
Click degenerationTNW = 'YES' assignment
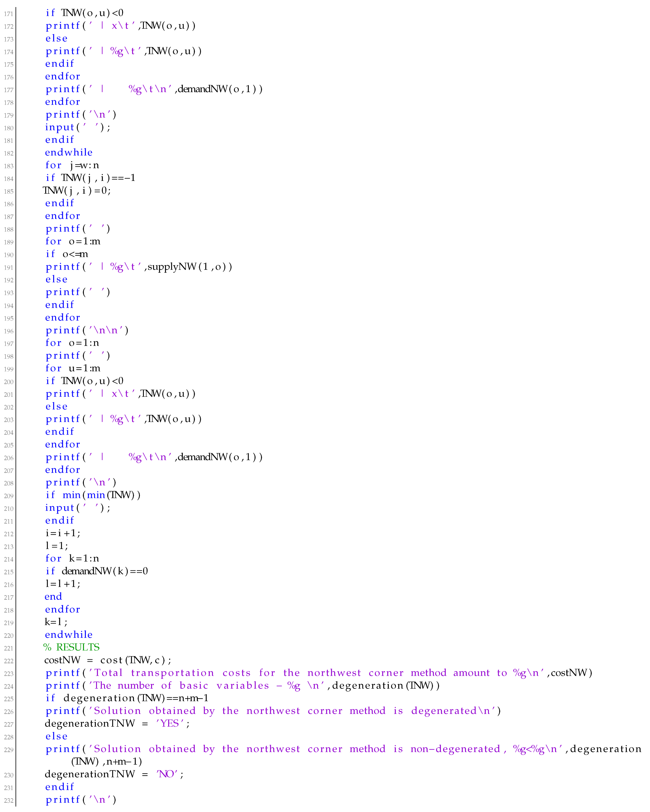[117, 723]
